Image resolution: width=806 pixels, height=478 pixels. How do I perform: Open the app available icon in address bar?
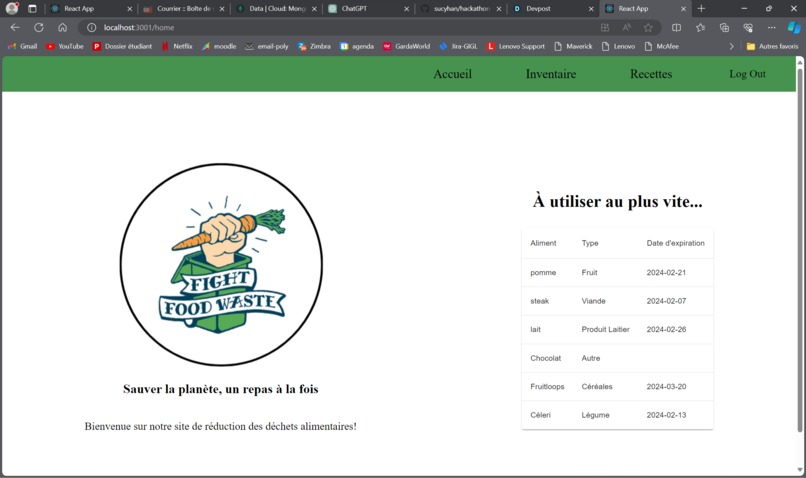click(x=605, y=28)
